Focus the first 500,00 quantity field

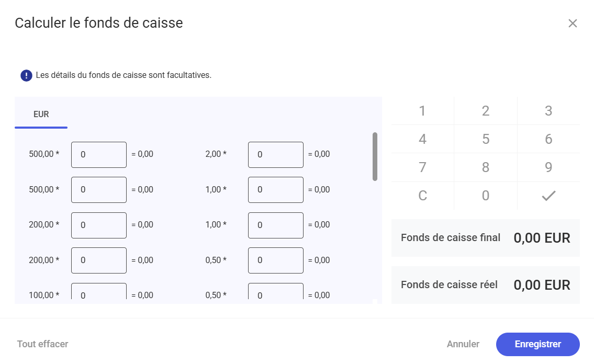click(x=98, y=155)
